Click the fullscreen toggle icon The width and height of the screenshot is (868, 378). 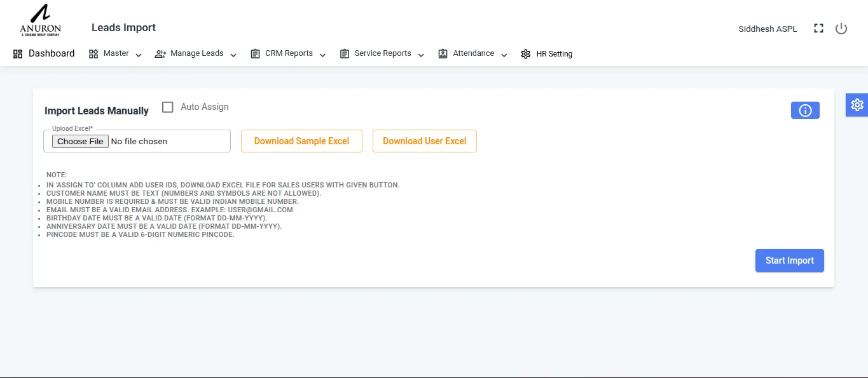tap(818, 29)
